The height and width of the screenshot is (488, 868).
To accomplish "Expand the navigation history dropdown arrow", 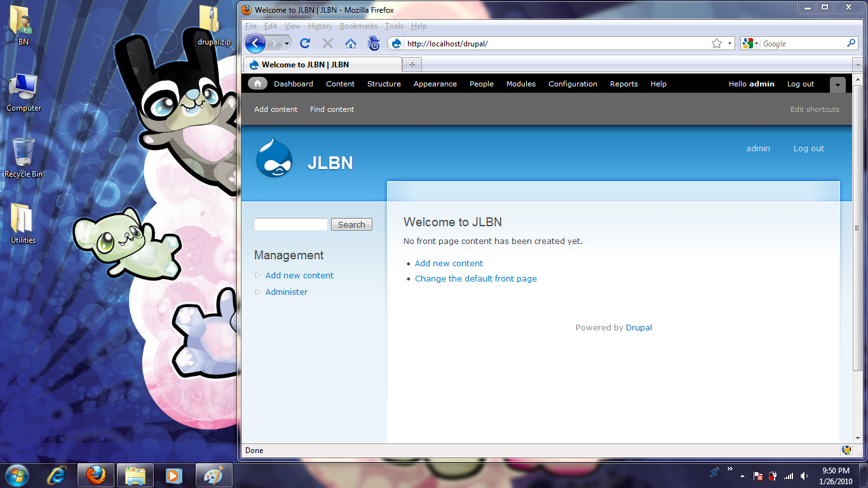I will [x=287, y=43].
